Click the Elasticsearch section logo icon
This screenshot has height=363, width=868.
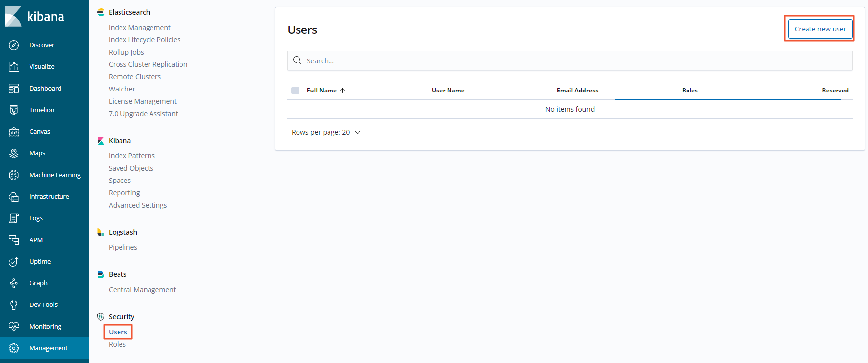(101, 12)
